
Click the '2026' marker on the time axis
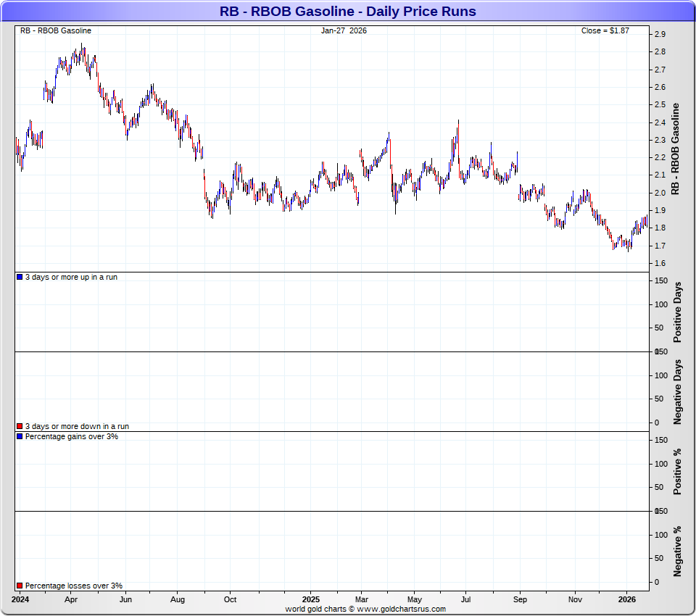point(627,600)
